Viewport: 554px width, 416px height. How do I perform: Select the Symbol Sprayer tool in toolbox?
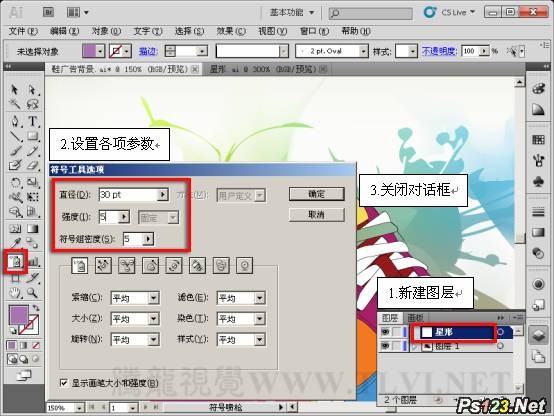(x=16, y=262)
